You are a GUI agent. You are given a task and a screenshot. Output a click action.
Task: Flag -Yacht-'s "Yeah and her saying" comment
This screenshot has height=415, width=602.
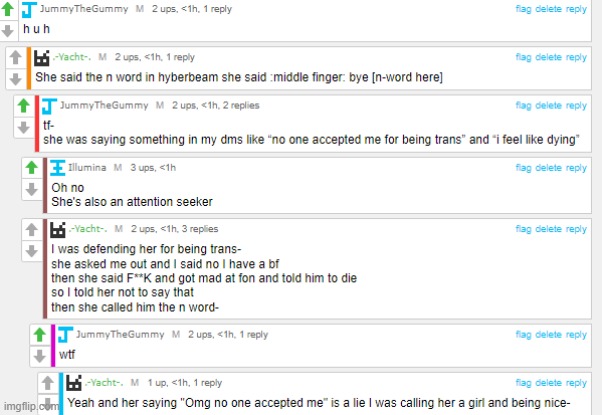pos(523,383)
